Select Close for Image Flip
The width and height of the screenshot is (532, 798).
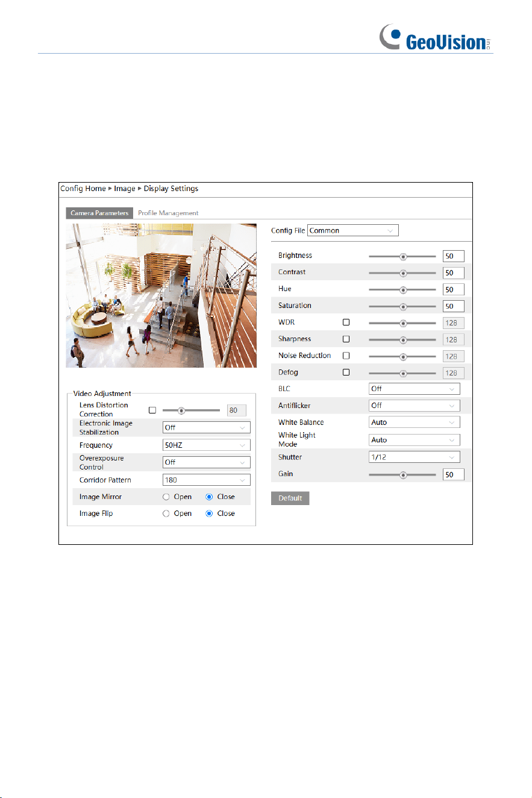click(x=209, y=514)
